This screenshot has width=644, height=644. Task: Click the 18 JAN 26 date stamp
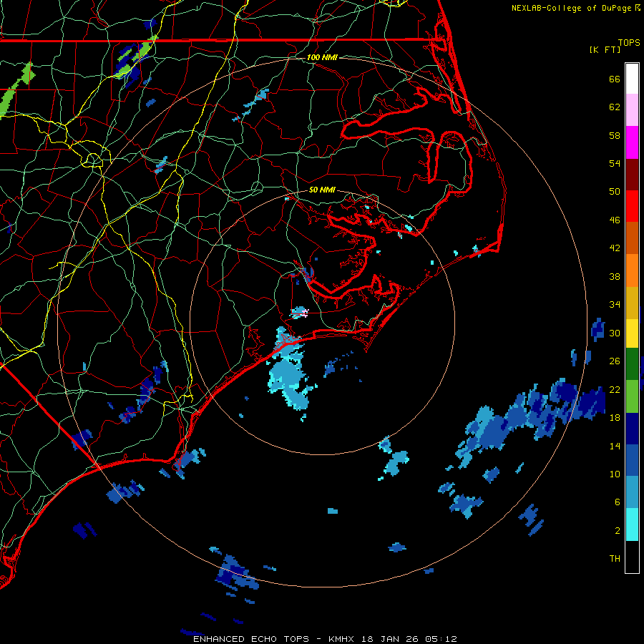point(391,639)
